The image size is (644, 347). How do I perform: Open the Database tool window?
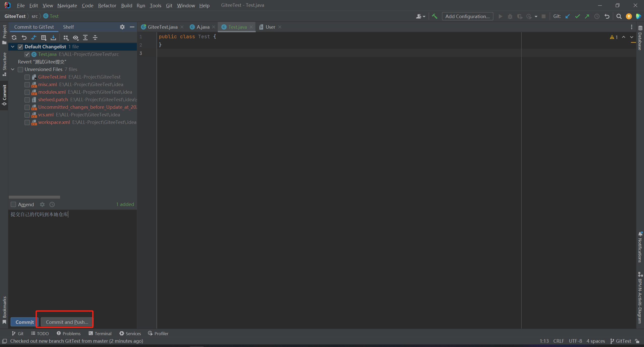[x=640, y=38]
